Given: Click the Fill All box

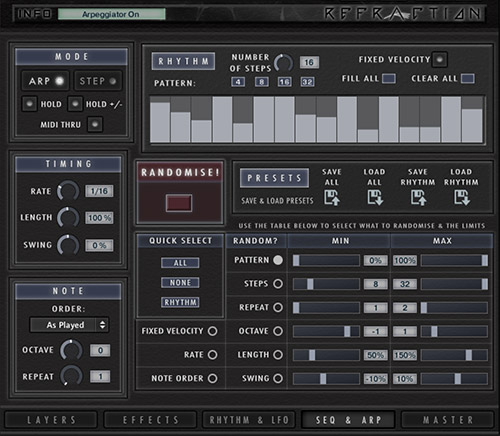Looking at the screenshot, I should (x=389, y=79).
